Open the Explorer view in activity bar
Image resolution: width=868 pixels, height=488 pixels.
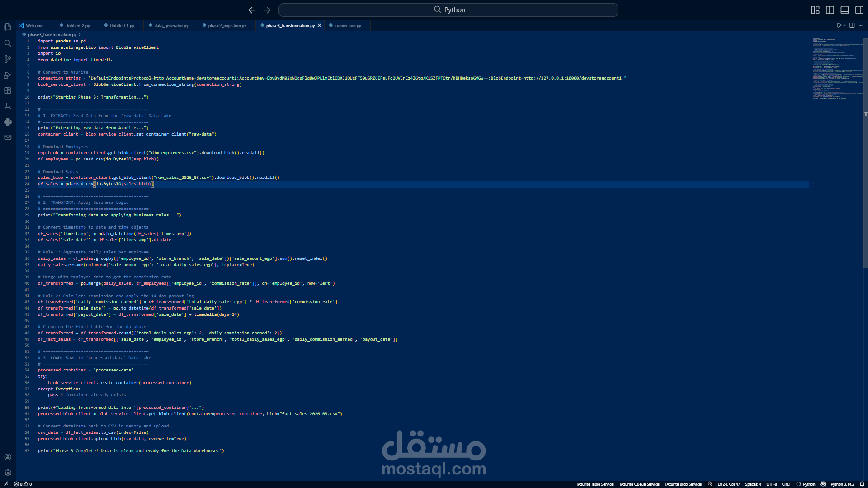click(8, 28)
